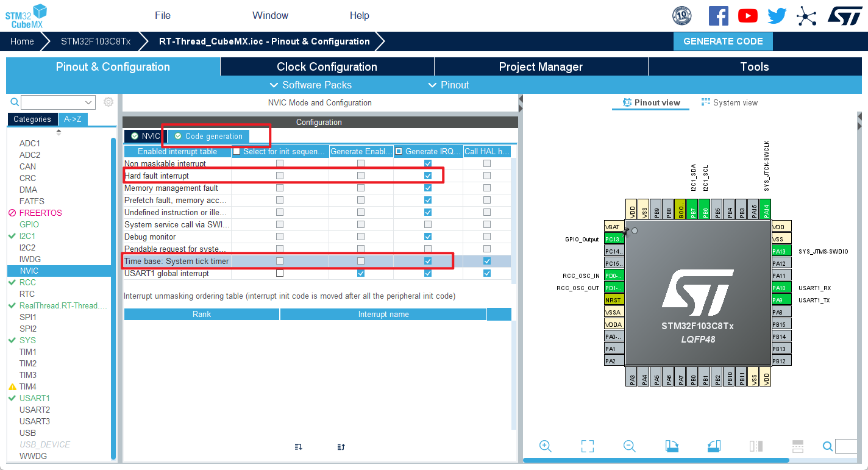Switch to the Clock Configuration tab
Viewport: 868px width, 470px height.
click(x=327, y=66)
